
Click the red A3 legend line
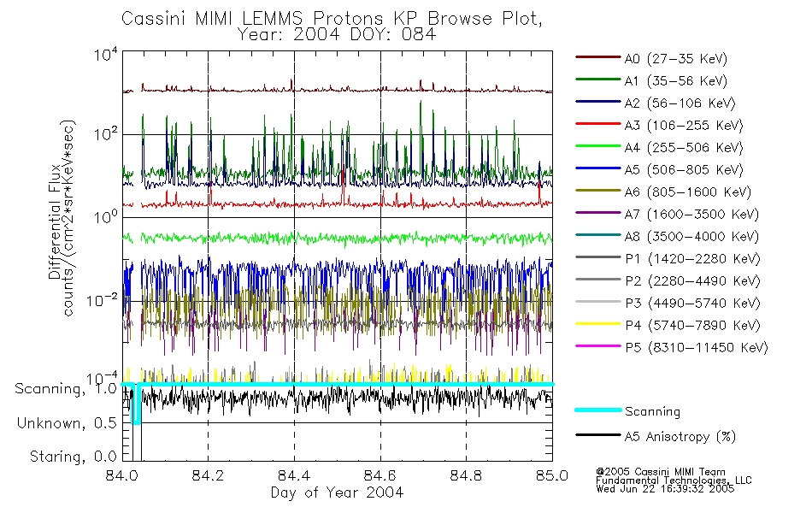point(598,124)
